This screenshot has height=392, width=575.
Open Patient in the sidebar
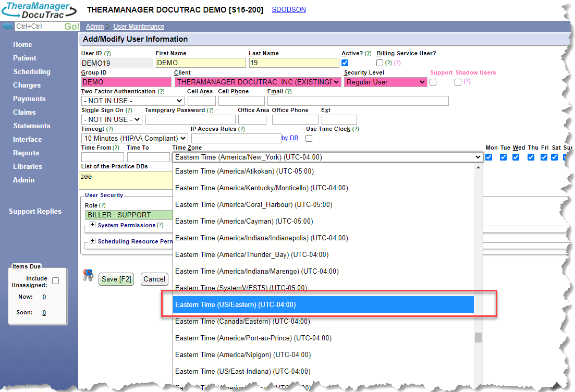point(25,58)
